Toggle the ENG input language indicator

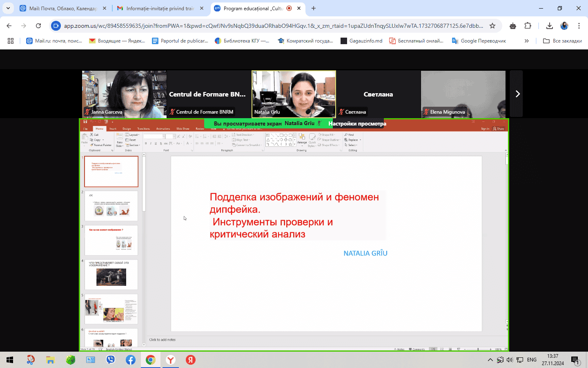532,360
